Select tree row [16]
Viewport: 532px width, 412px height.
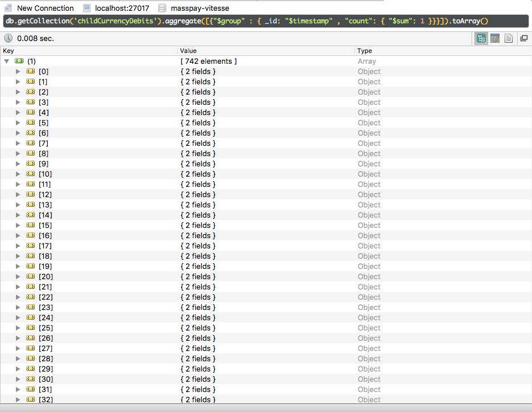[265, 235]
